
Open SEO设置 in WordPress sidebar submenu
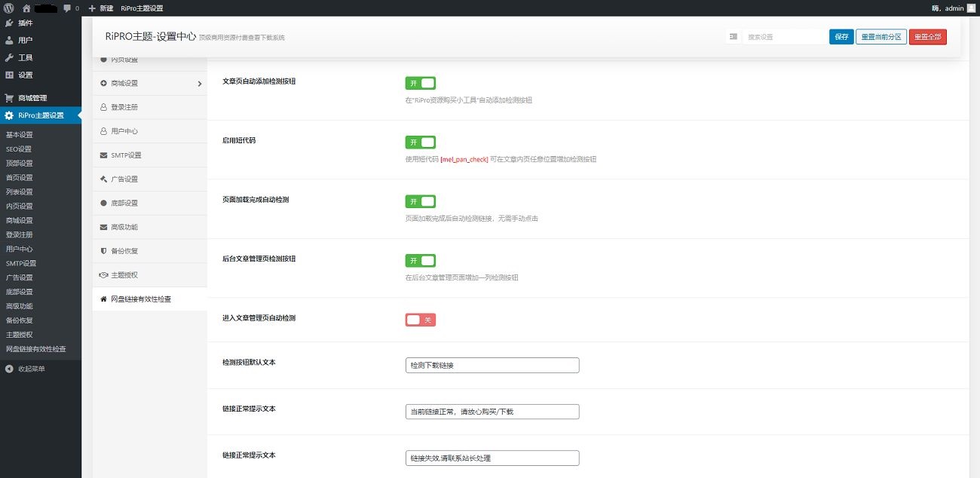tap(19, 149)
